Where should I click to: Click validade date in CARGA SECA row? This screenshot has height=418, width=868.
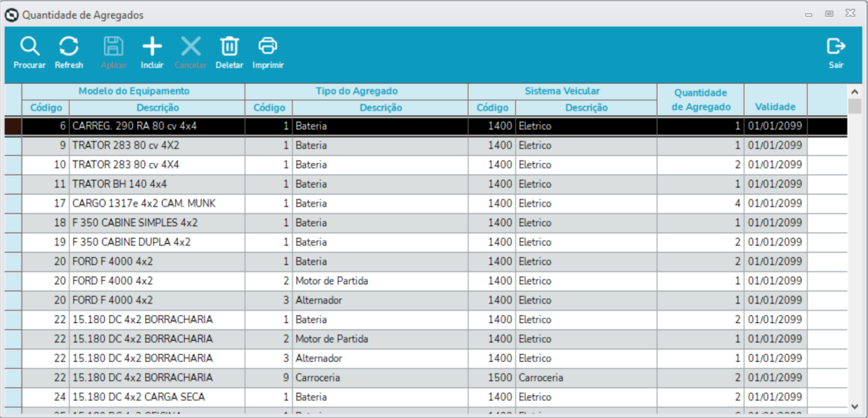[x=775, y=397]
